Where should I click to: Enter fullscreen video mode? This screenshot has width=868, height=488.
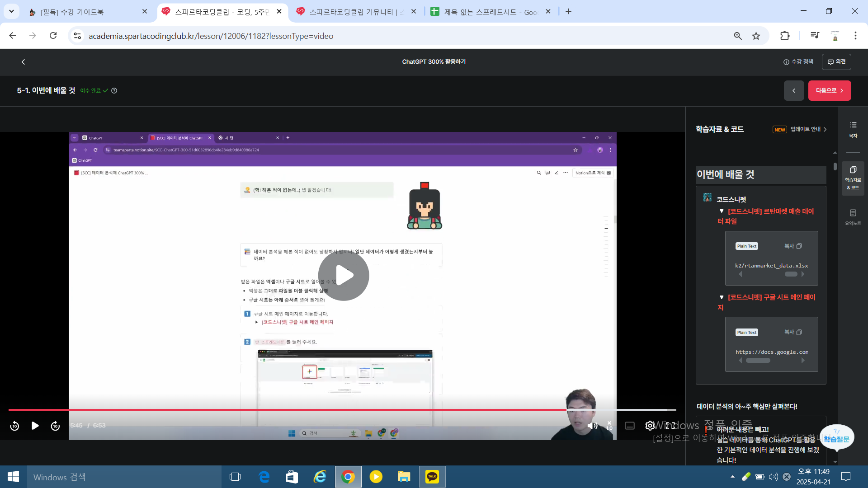pyautogui.click(x=670, y=426)
